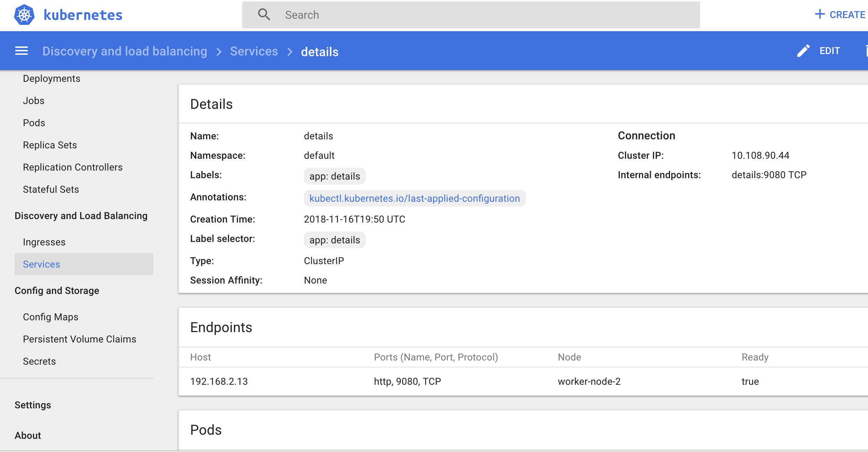Toggle the hamburger navigation menu
Screen dimensions: 868x452
click(x=22, y=51)
